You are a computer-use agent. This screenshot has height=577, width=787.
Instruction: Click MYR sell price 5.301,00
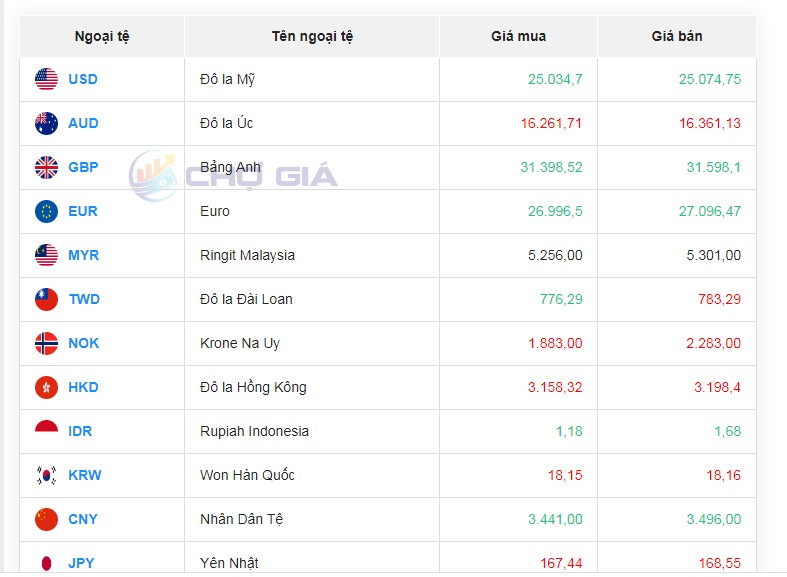click(714, 255)
